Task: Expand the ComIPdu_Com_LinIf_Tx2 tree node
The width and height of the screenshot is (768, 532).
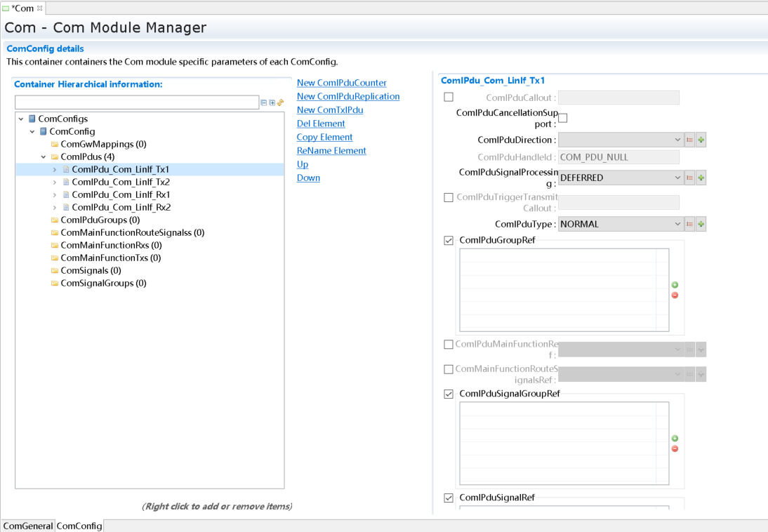Action: coord(55,182)
